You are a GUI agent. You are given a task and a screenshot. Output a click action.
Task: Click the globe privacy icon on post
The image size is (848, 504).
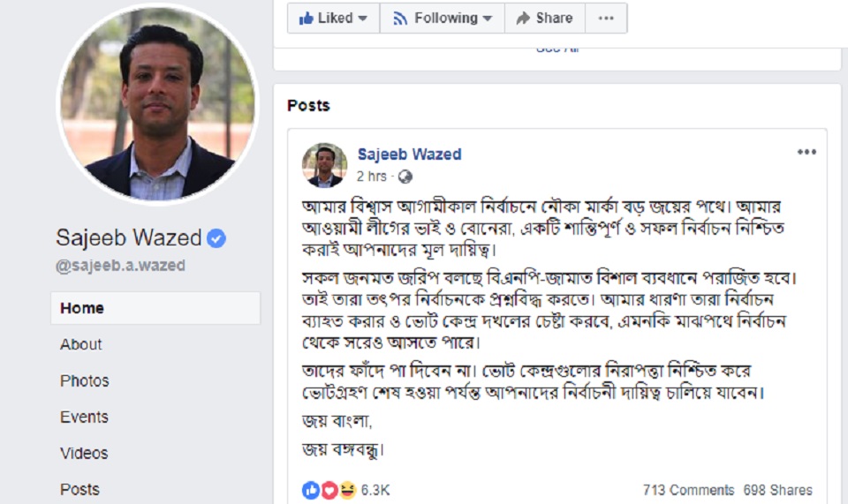click(x=405, y=177)
